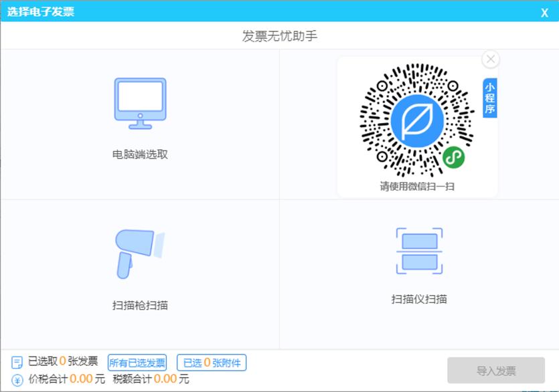This screenshot has width=559, height=392.
Task: Open the 已选 0 张附件 button
Action: point(212,363)
